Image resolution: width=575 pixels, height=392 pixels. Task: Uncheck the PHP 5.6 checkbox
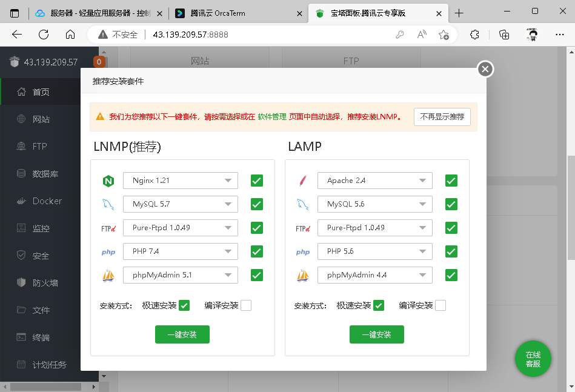click(x=451, y=251)
